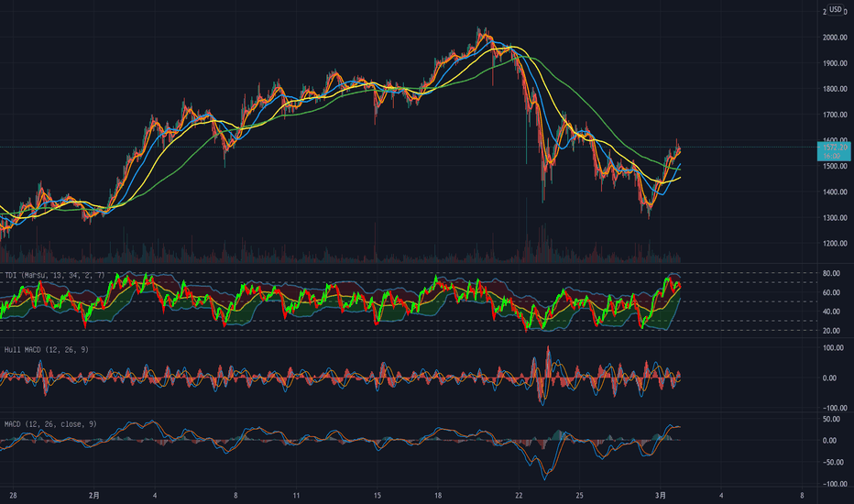Select the Hull MACD (12, 26, 9) legend
This screenshot has height=504, width=854.
(x=47, y=350)
